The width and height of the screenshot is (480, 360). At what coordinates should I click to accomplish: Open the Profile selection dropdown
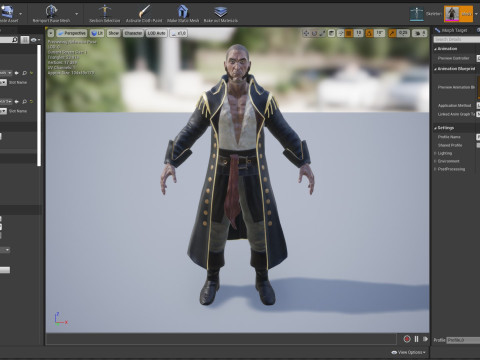point(463,340)
